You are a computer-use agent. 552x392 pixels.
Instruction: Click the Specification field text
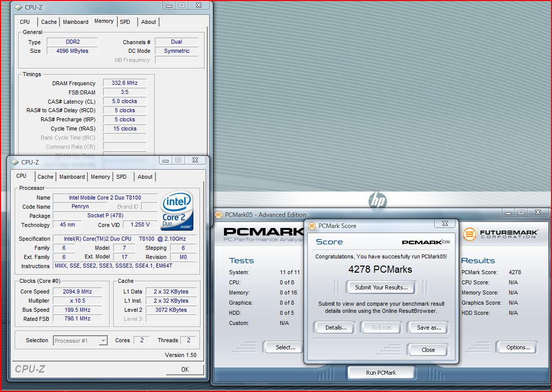click(x=124, y=239)
